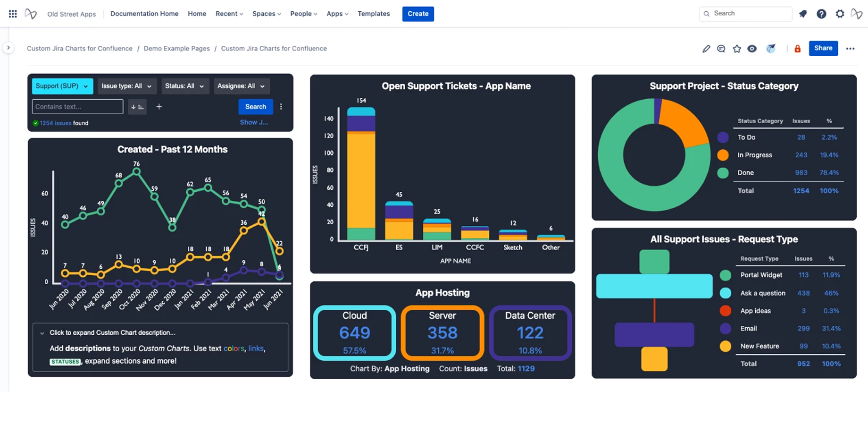Go to Documentation Home

(144, 14)
